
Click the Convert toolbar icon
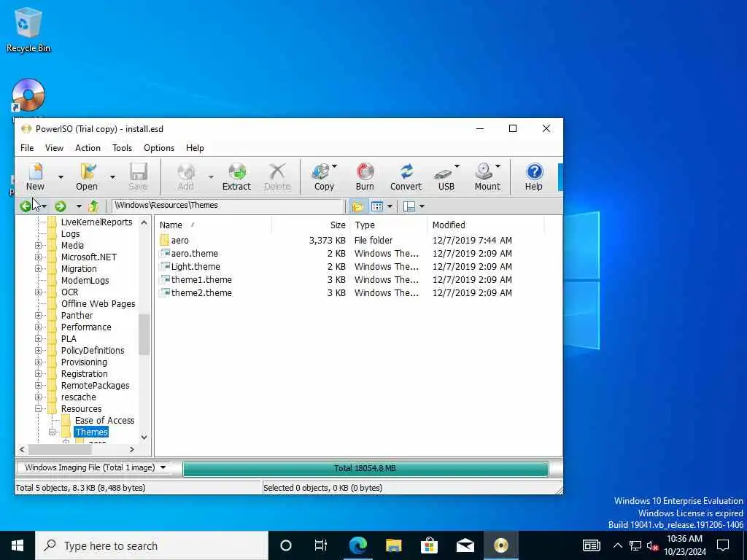(406, 176)
